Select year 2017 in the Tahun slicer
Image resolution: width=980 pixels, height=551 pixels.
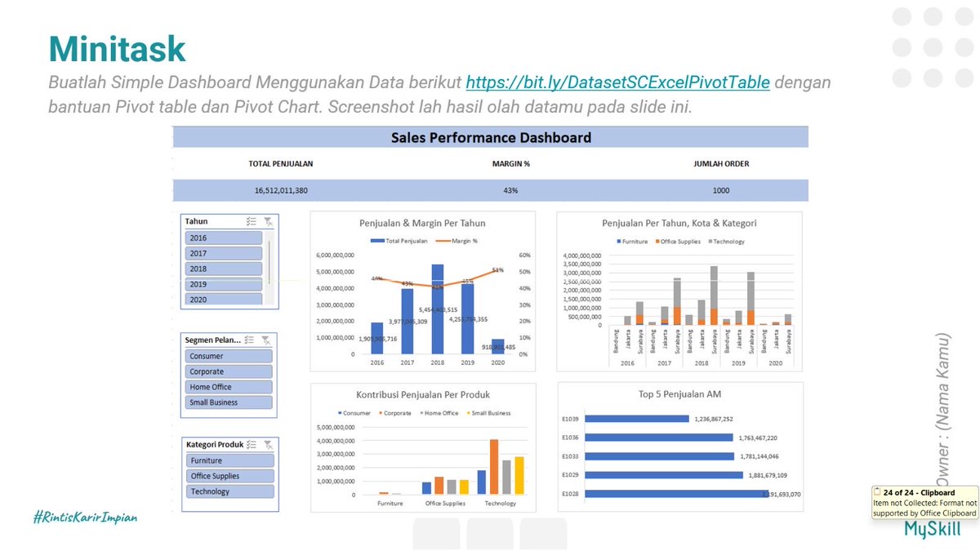224,254
